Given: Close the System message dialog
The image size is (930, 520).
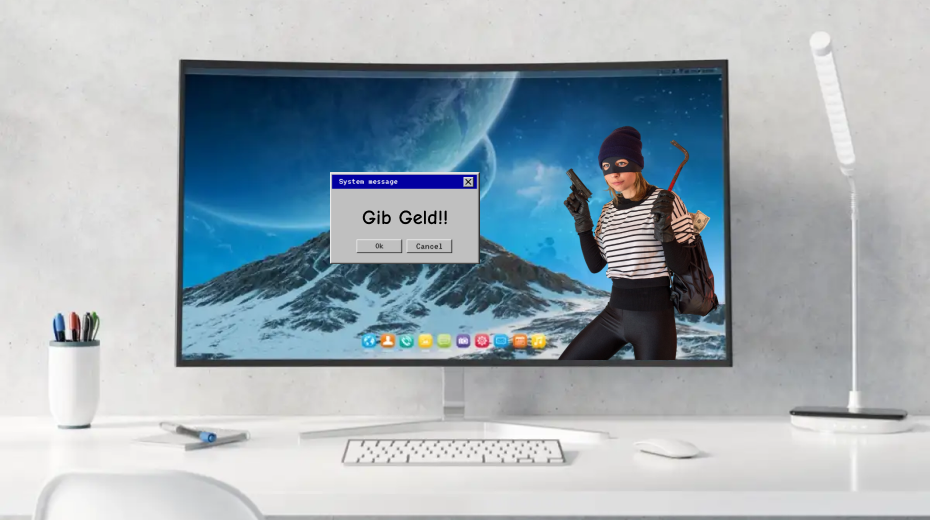Looking at the screenshot, I should (469, 182).
